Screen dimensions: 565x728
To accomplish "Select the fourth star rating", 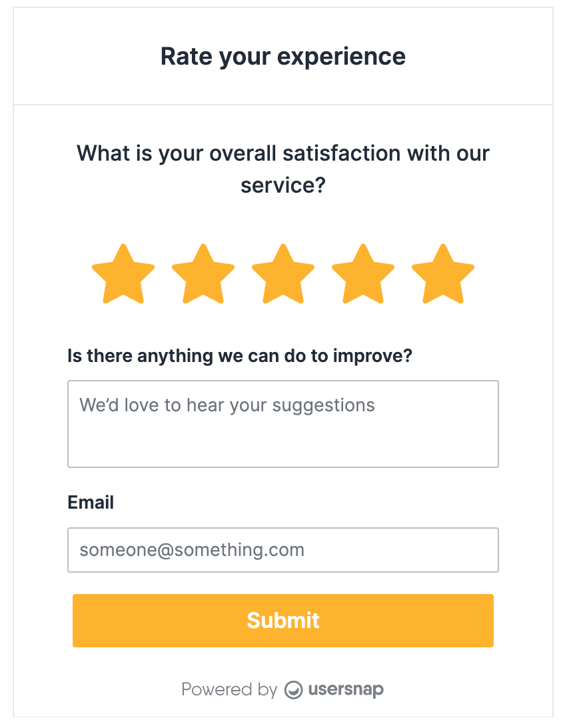I will [x=362, y=273].
